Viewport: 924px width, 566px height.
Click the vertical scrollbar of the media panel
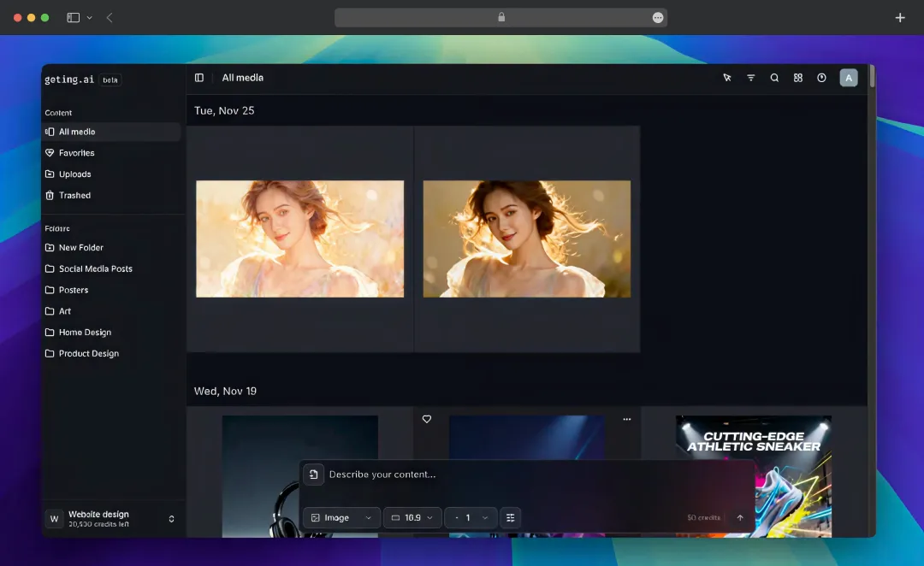(872, 78)
